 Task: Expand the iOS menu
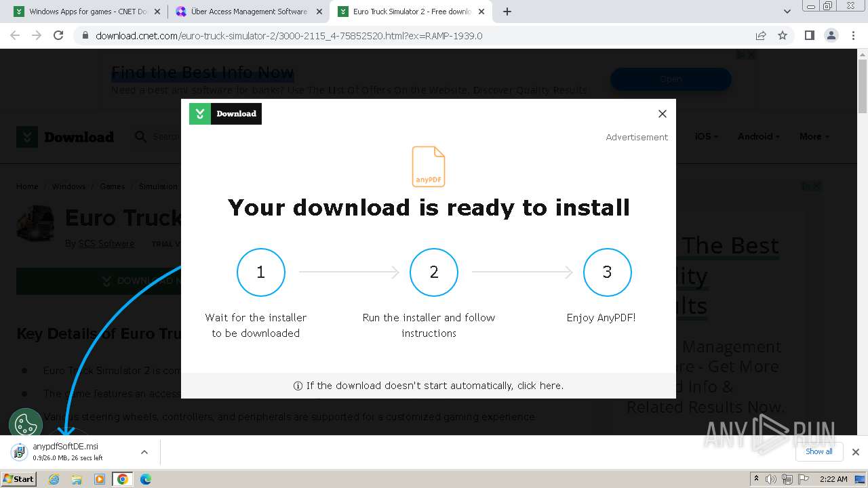[707, 136]
